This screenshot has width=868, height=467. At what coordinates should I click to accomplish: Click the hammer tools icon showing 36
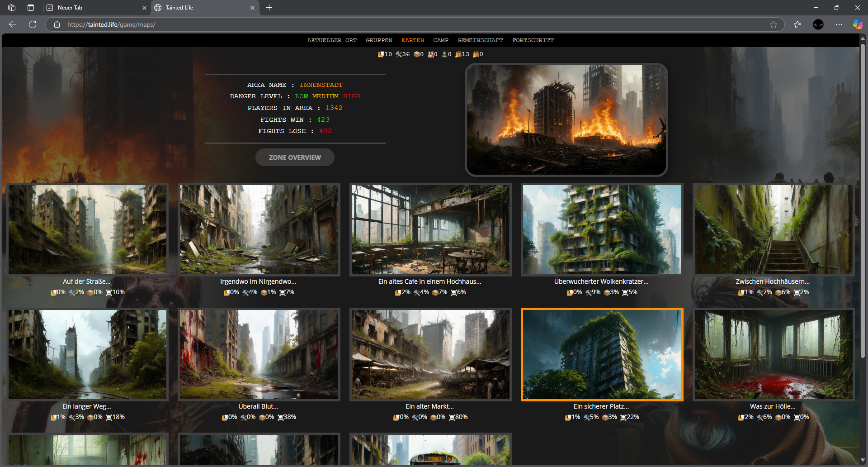(399, 54)
